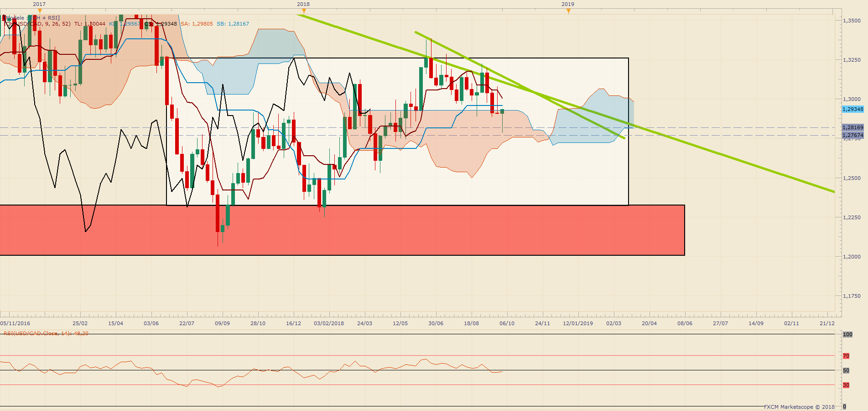868x411 pixels.
Task: Click the 12/01/2019 date axis label
Action: pos(578,323)
